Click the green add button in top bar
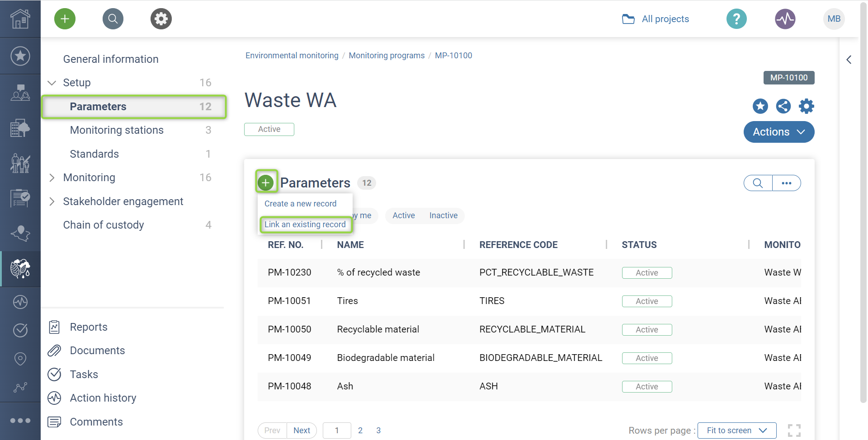 [x=65, y=19]
